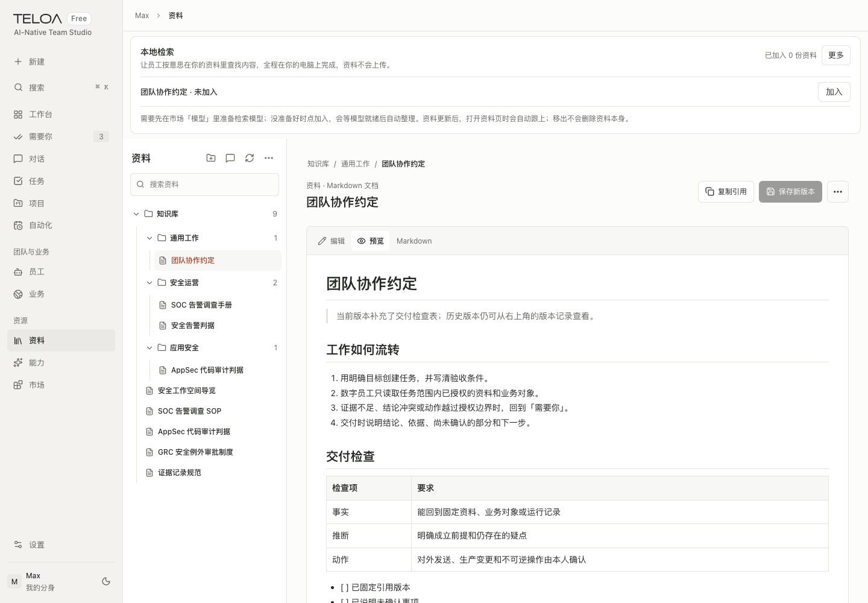
Task: Click the 新建 plus item in the sidebar
Action: [x=61, y=62]
